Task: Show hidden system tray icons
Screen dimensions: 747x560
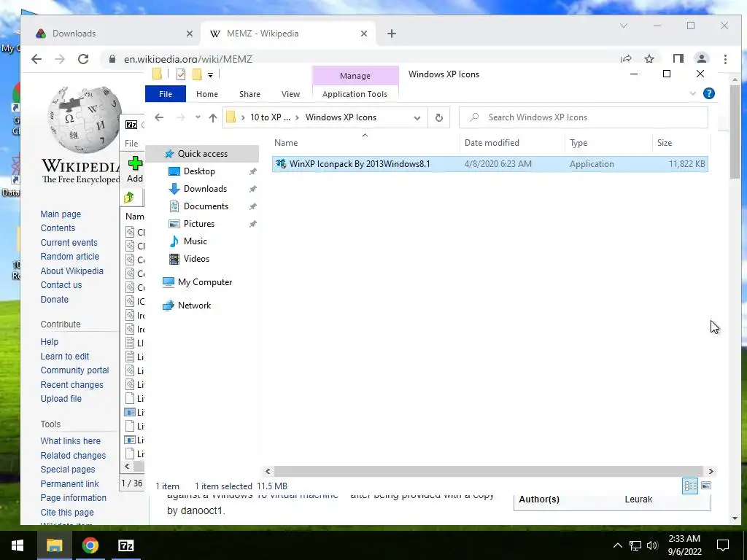Action: click(617, 545)
